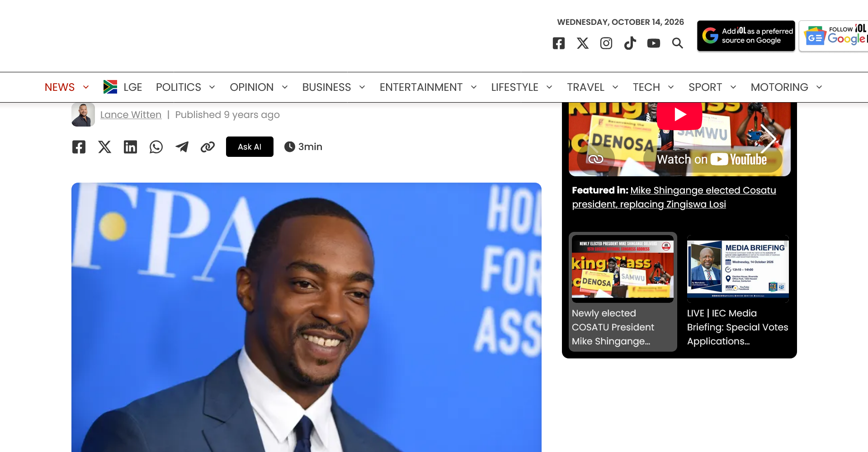Open the TECH section
Screen dimensions: 868x452
(646, 87)
